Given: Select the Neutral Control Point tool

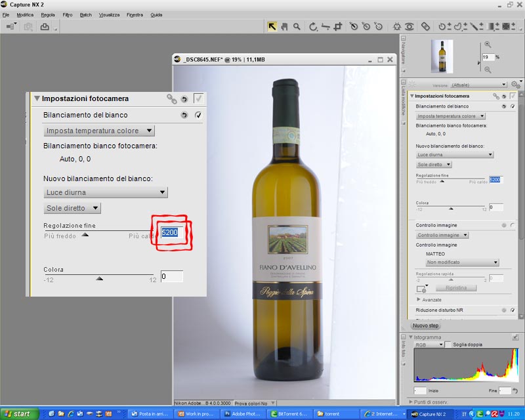Looking at the screenshot, I should click(366, 26).
